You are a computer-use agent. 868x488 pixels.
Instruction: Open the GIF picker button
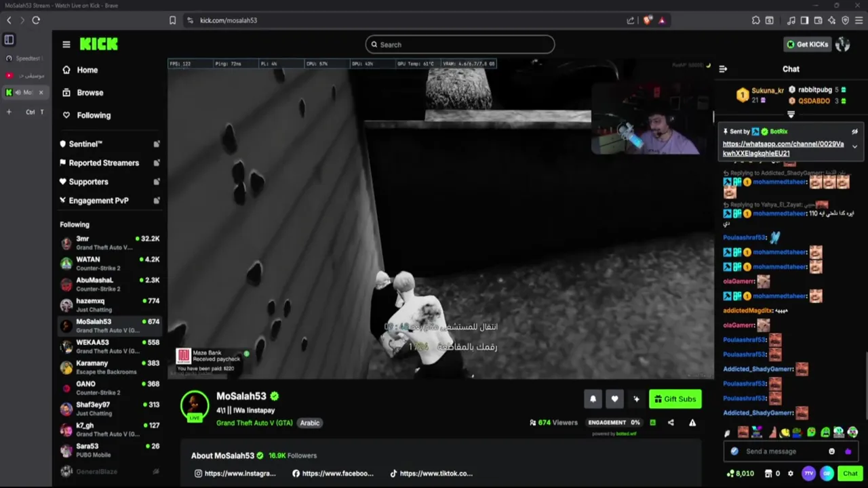pos(827,474)
